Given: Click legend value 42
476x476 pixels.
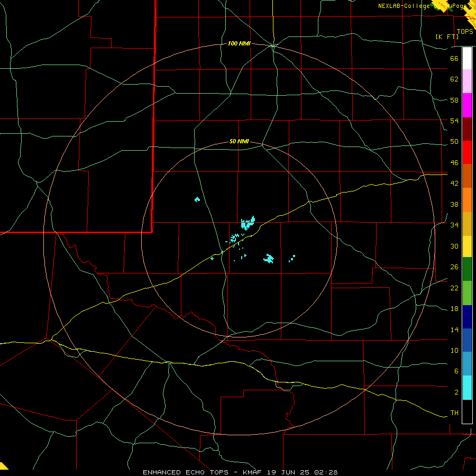Looking at the screenshot, I should (x=454, y=184).
